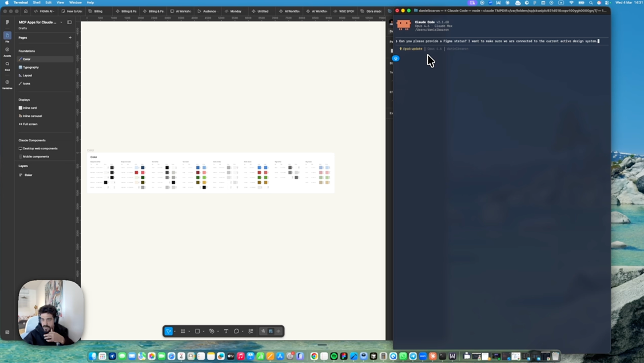This screenshot has height=363, width=644.
Task: Open MCP Apps file name dropdown
Action: [x=61, y=22]
